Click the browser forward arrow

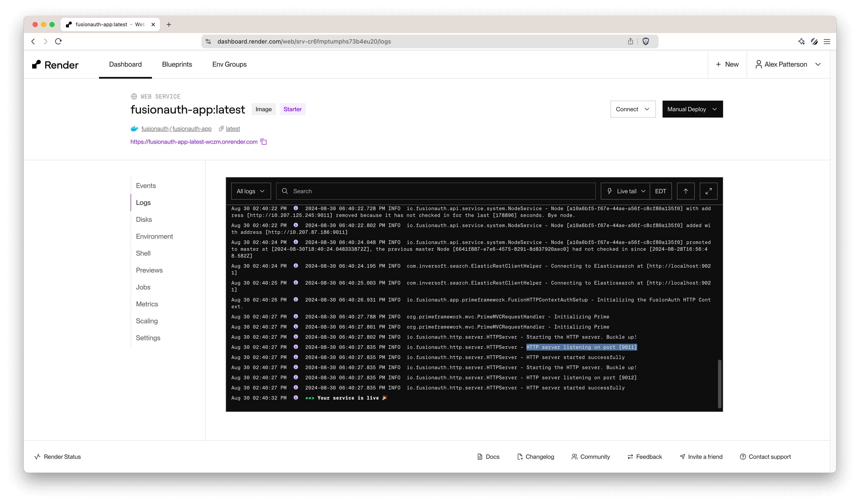46,41
